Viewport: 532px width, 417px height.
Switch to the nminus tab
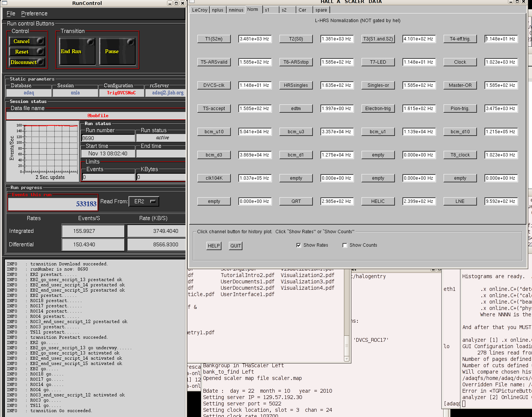pyautogui.click(x=236, y=10)
